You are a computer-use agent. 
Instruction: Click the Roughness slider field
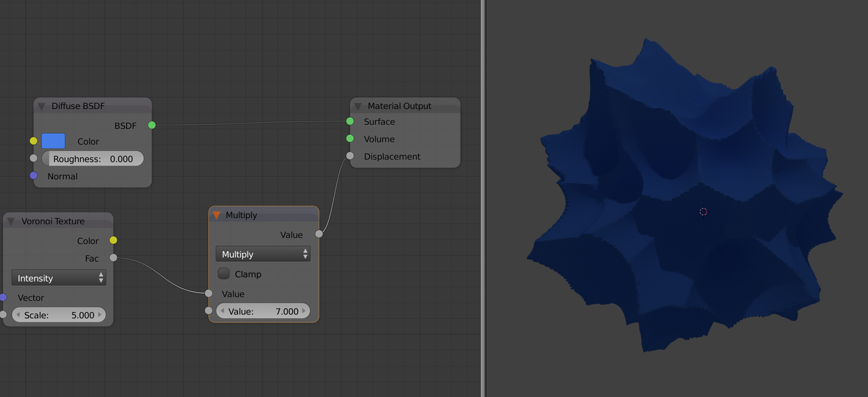click(93, 159)
